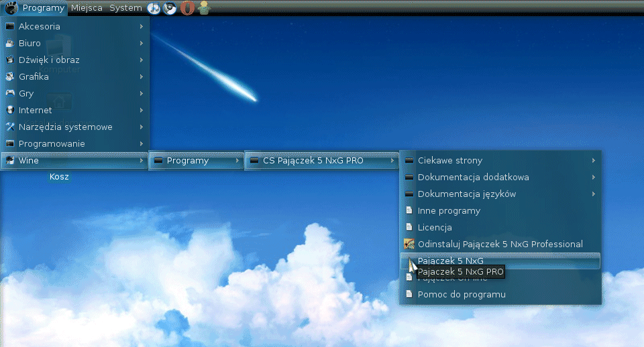Launch Pajączek 5 NxG from the menu

pos(500,261)
